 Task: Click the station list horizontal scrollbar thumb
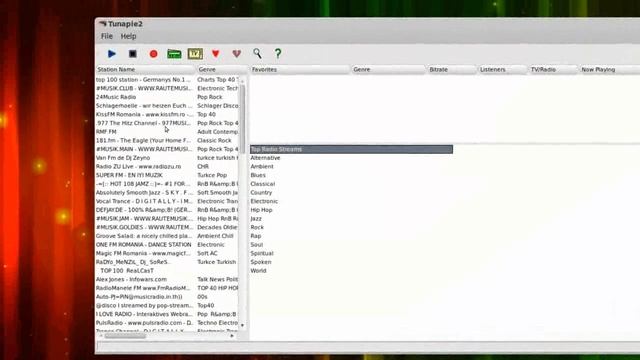tap(125, 336)
